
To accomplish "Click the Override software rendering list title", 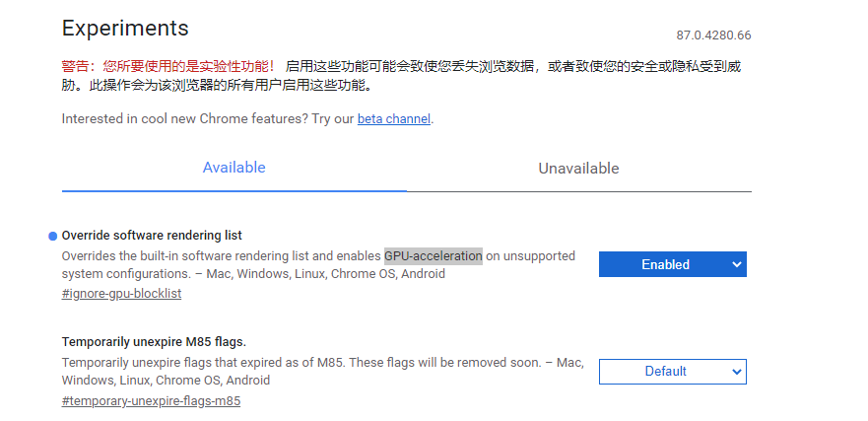I will tap(152, 236).
